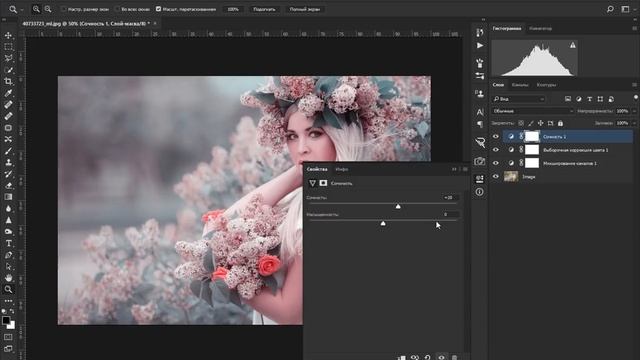Select the Gradient tool
The width and height of the screenshot is (640, 360).
8,197
